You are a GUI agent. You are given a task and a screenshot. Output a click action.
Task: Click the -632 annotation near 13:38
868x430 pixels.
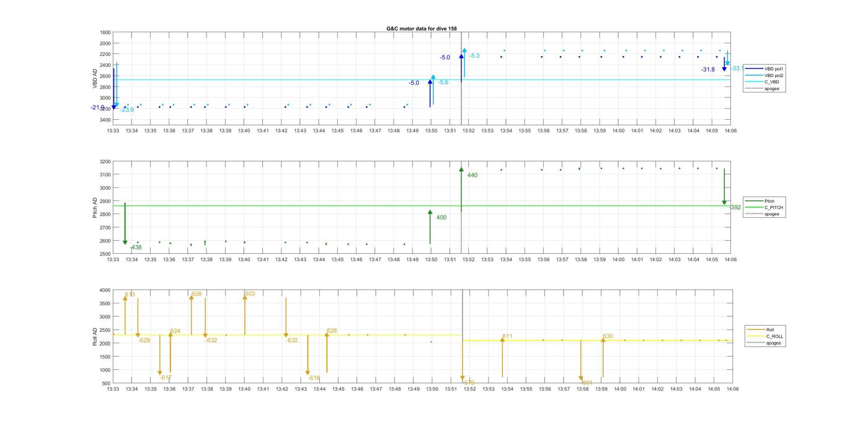[x=211, y=340]
